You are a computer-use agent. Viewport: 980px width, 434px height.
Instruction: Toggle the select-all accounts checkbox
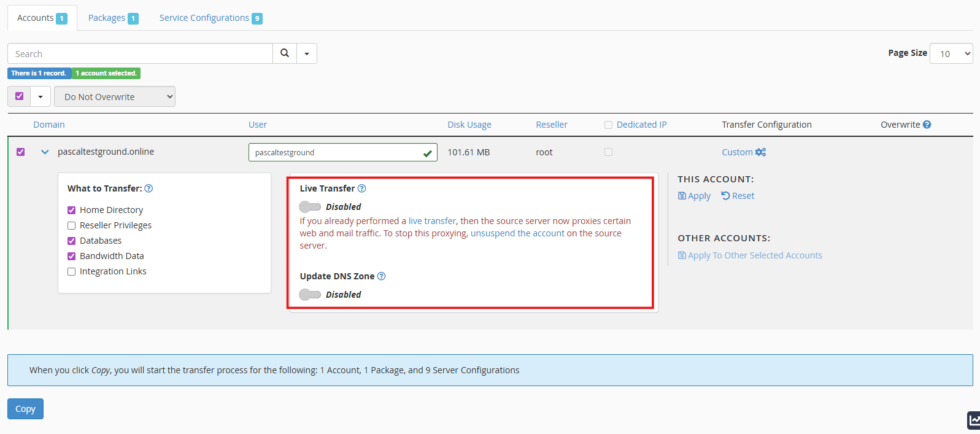(x=19, y=96)
